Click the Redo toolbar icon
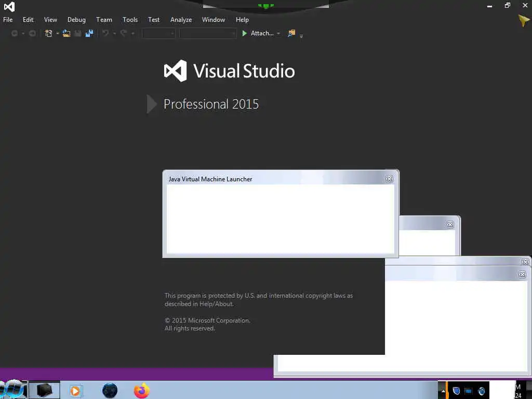 [x=124, y=33]
